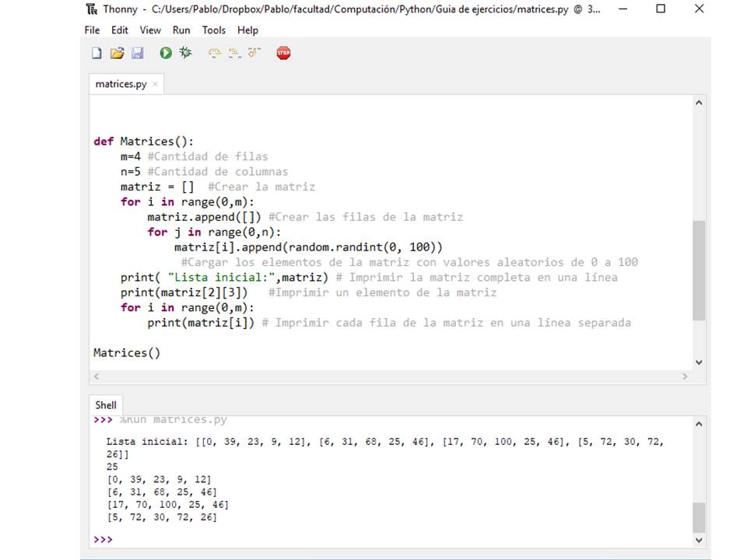Click the Matrices() function call line
Screen dimensions: 747x560
tap(126, 352)
